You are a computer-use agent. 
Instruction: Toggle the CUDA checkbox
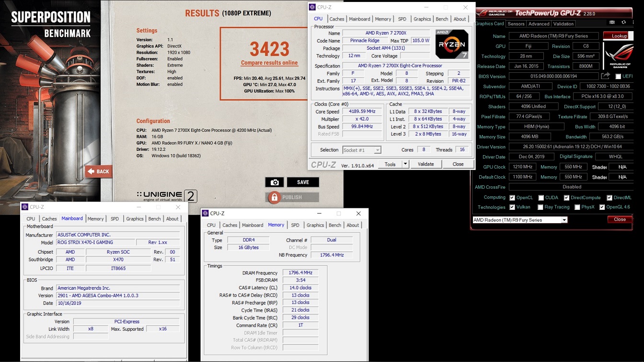[x=541, y=198]
